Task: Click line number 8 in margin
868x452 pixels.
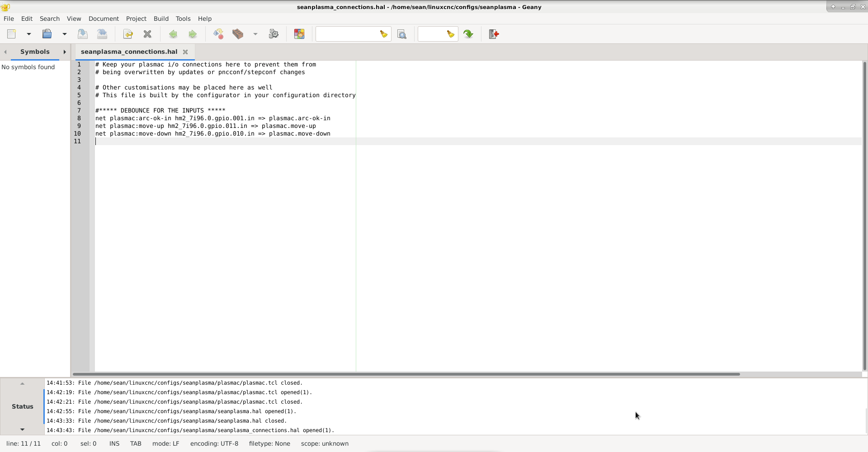Action: point(79,118)
